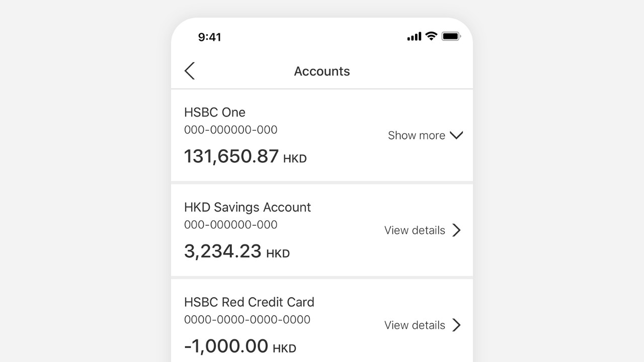Screen dimensions: 644x362
Task: Open HKD Savings Account chevron arrow
Action: click(456, 230)
